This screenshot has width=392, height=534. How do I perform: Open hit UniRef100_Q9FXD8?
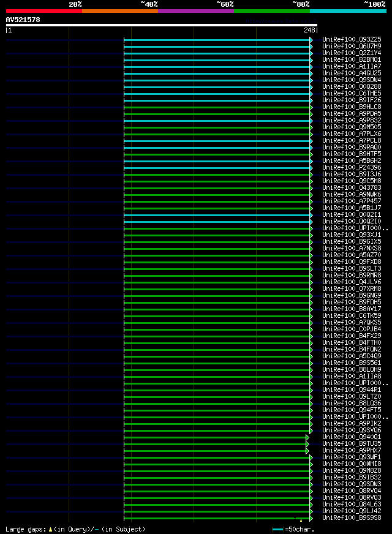352,262
